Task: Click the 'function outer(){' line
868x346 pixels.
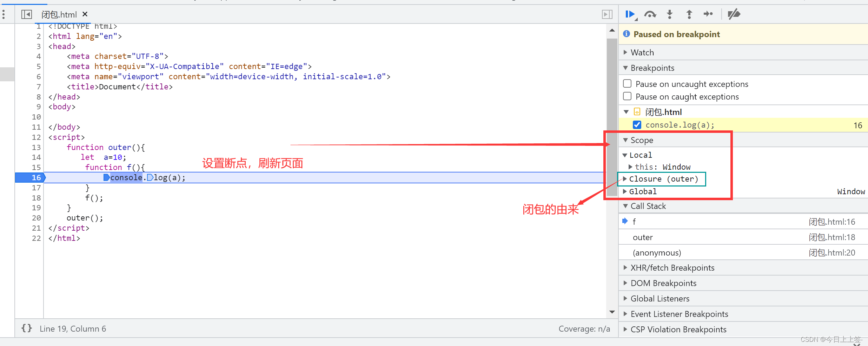Action: [x=106, y=147]
